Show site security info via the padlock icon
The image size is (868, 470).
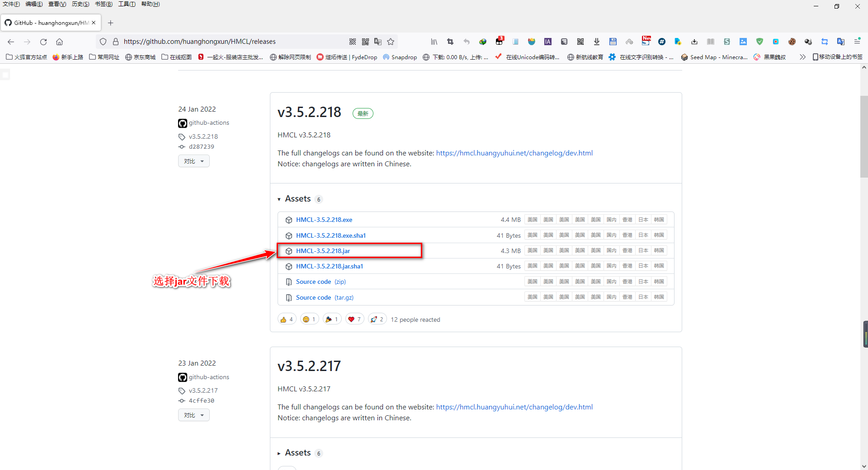(x=115, y=42)
